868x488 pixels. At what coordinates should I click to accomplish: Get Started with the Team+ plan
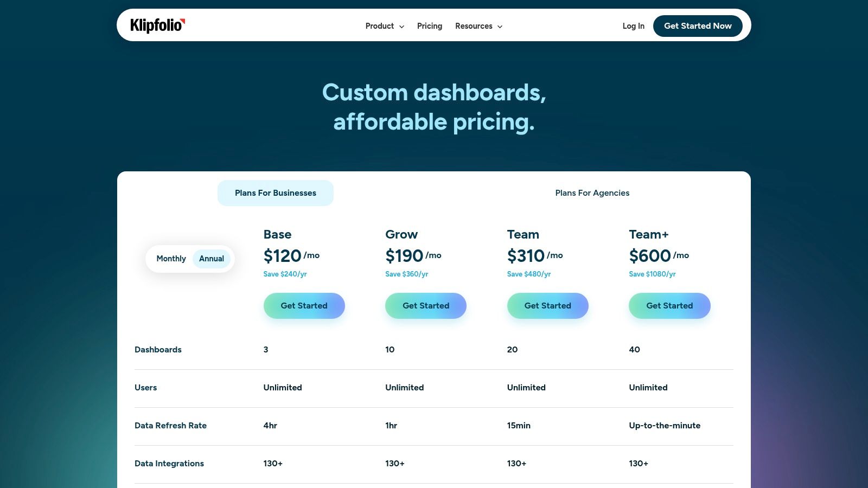(x=669, y=305)
